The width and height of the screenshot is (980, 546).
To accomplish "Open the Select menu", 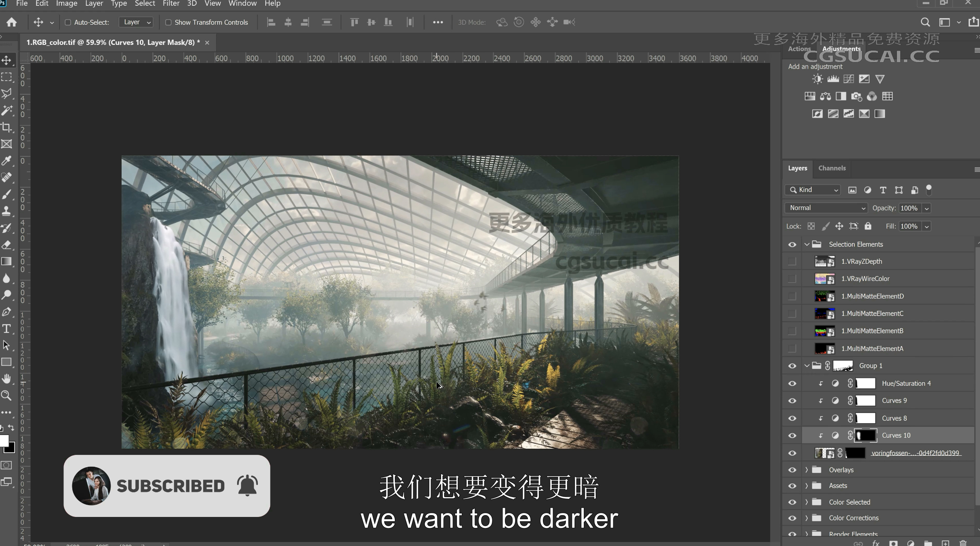I will pyautogui.click(x=145, y=4).
